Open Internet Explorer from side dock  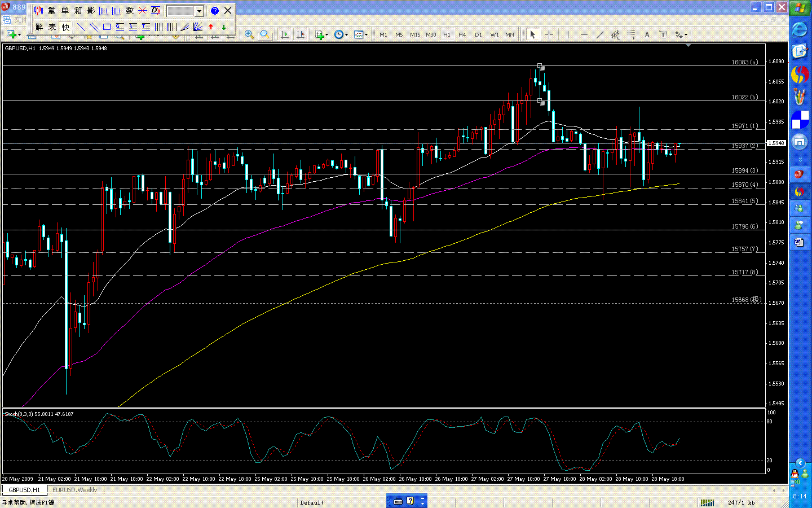click(x=799, y=30)
